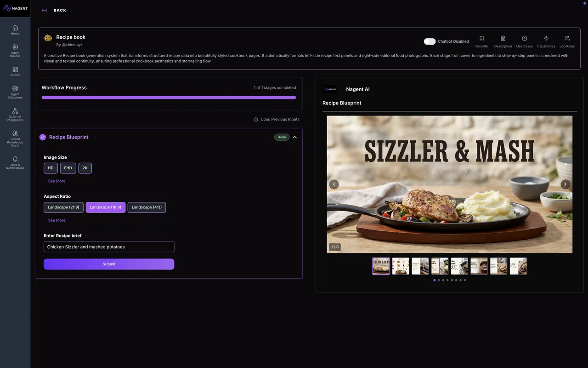Click the Submit button

[x=109, y=264]
